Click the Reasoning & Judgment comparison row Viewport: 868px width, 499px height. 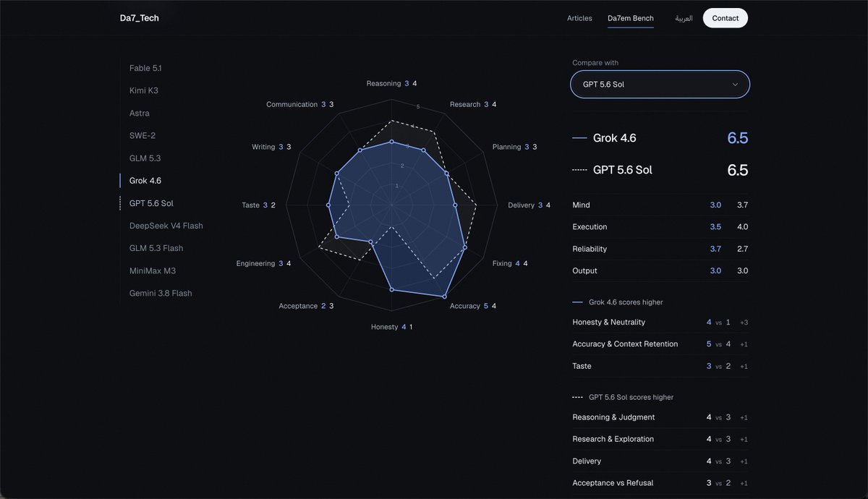(x=660, y=417)
